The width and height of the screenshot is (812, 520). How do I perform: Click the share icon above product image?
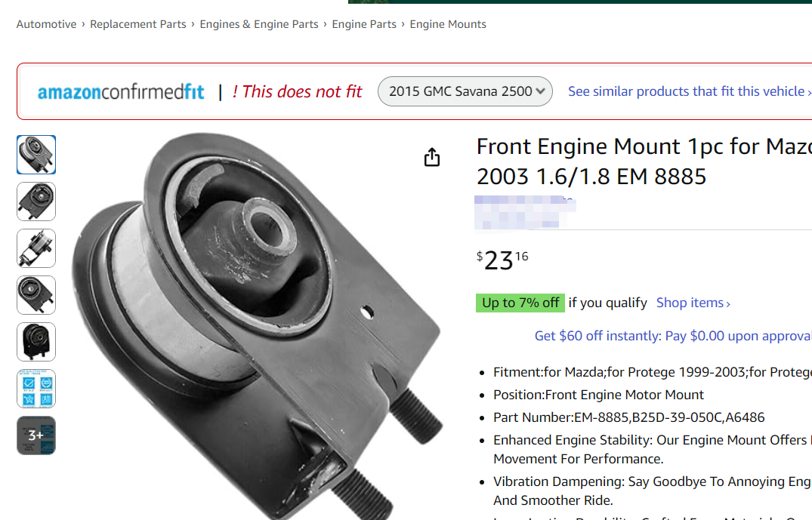[431, 157]
